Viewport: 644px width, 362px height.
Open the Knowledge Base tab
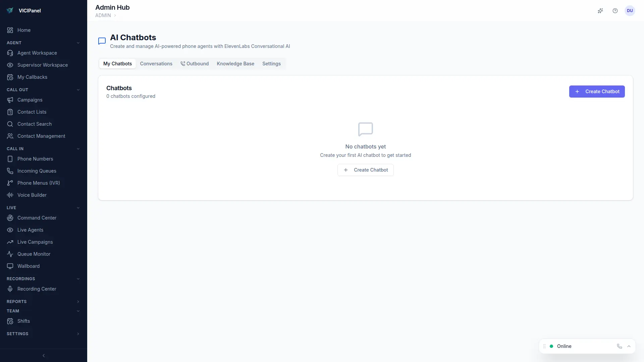[x=235, y=64]
